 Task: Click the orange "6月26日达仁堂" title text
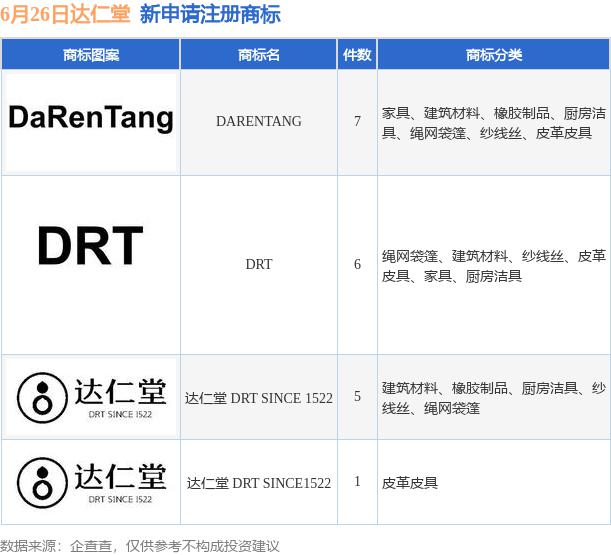65,14
